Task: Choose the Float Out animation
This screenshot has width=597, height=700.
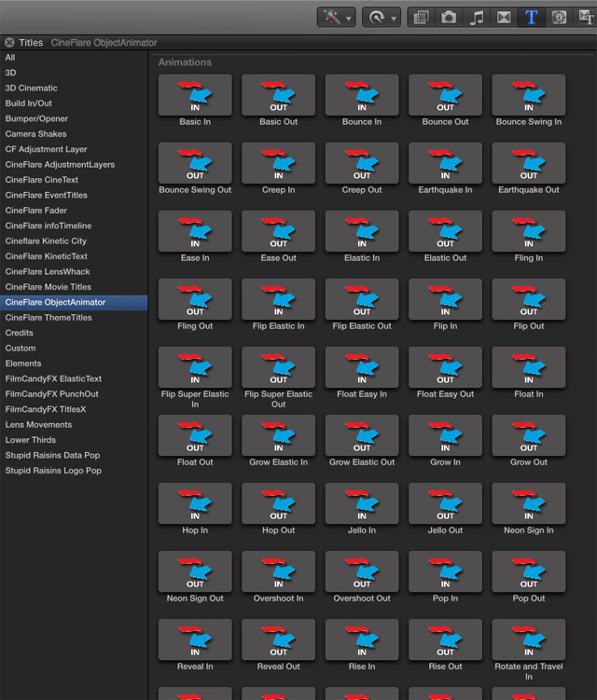Action: point(195,435)
